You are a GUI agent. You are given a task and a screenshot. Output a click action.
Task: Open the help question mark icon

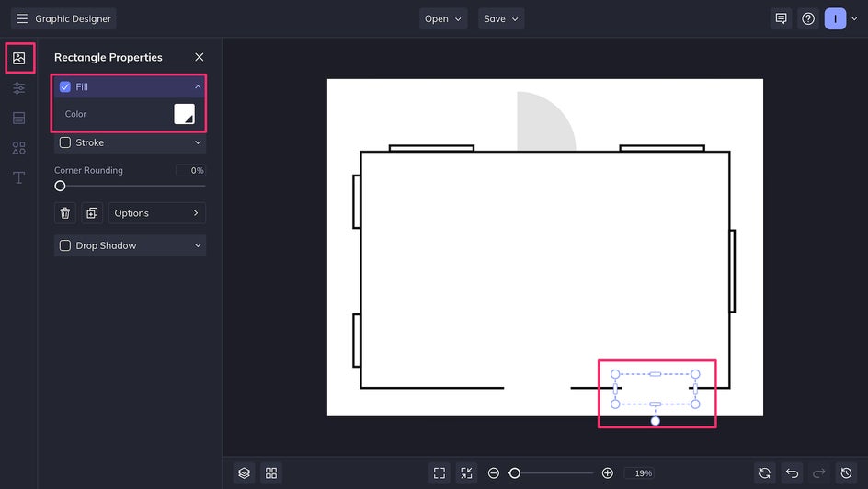pos(808,18)
